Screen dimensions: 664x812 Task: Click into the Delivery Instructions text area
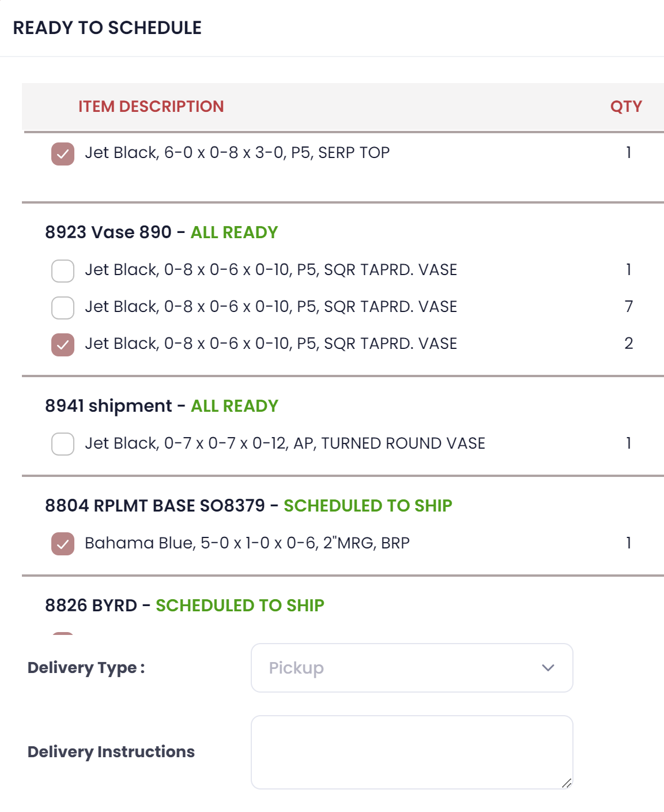point(412,751)
